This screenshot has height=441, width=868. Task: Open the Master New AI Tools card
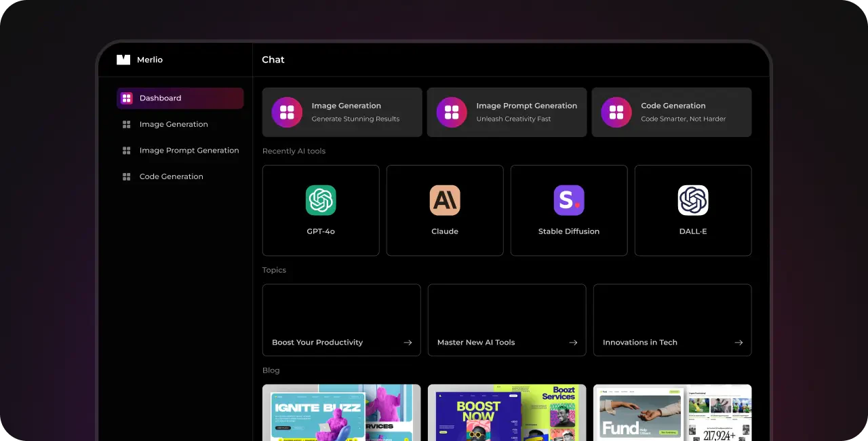(x=507, y=320)
